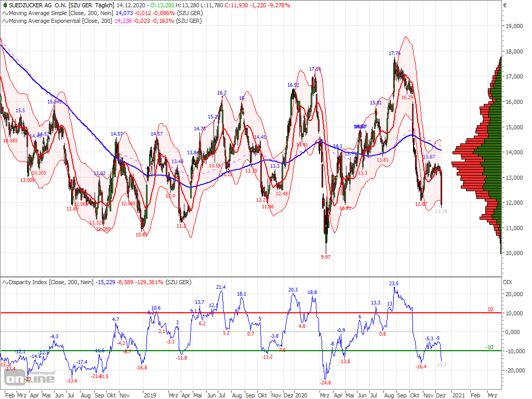Click the close value C:11,930

click(236, 5)
